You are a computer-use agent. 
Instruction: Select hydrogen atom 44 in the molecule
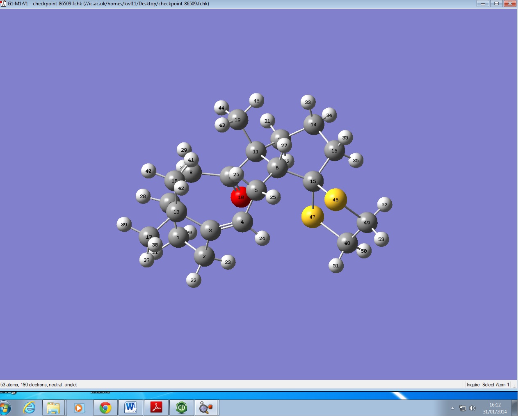(x=221, y=108)
